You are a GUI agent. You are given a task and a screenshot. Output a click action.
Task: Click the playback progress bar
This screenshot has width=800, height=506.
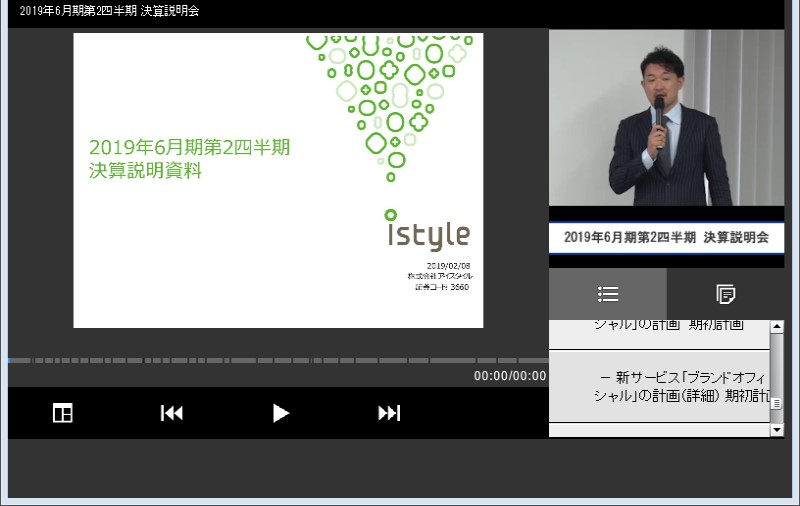[278, 360]
